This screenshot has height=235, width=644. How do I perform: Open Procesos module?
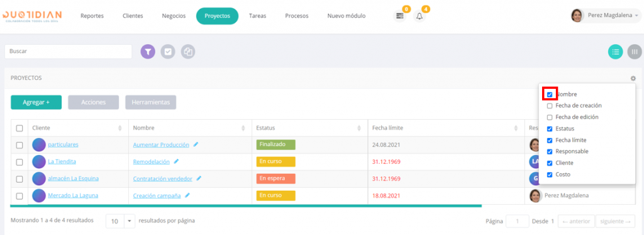click(x=297, y=16)
